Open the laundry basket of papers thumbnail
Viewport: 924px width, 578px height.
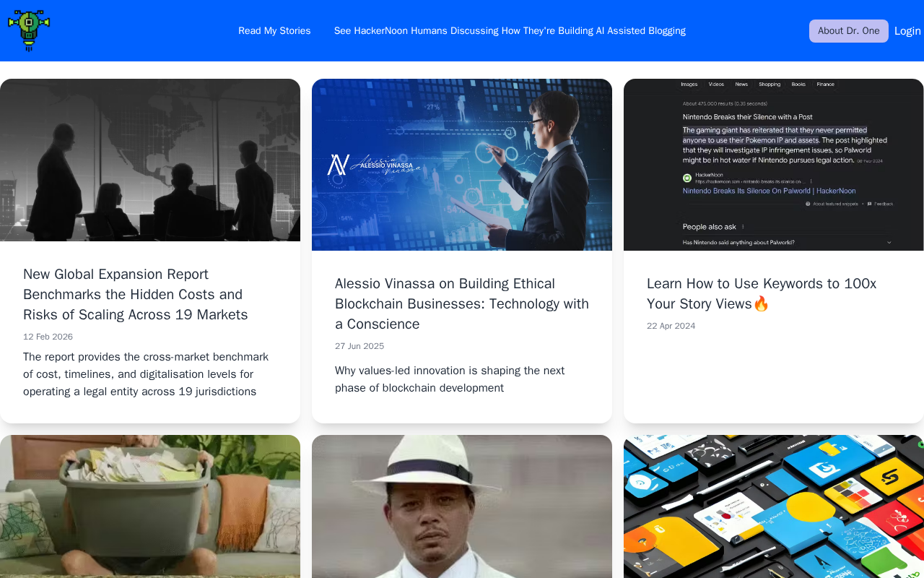tap(150, 506)
